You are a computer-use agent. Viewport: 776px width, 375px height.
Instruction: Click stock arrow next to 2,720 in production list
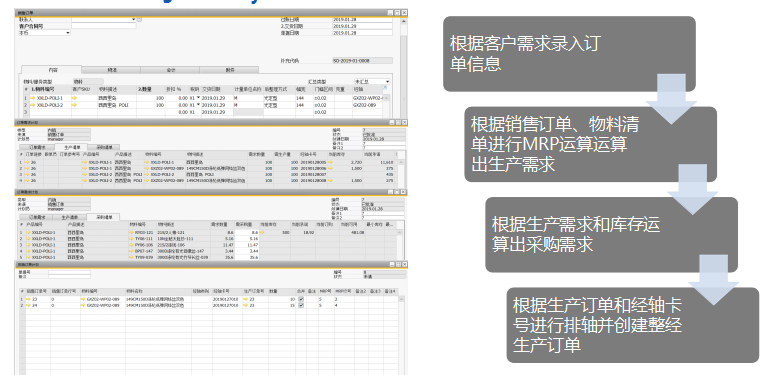[x=331, y=162]
